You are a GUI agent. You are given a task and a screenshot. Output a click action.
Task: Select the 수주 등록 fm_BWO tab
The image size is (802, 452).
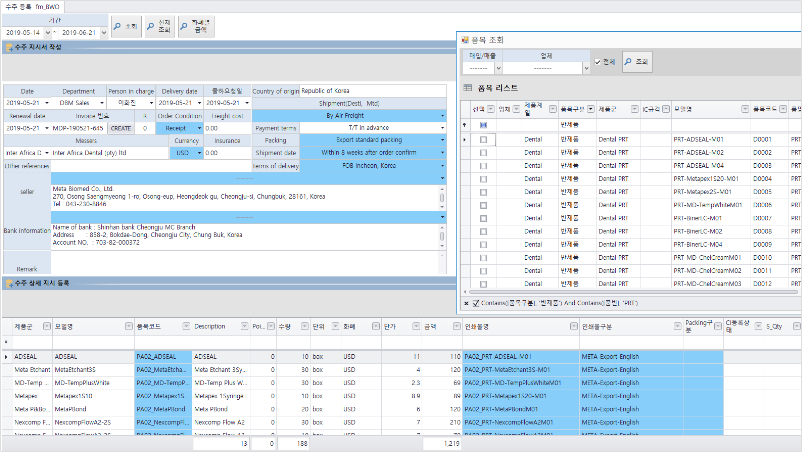click(33, 7)
